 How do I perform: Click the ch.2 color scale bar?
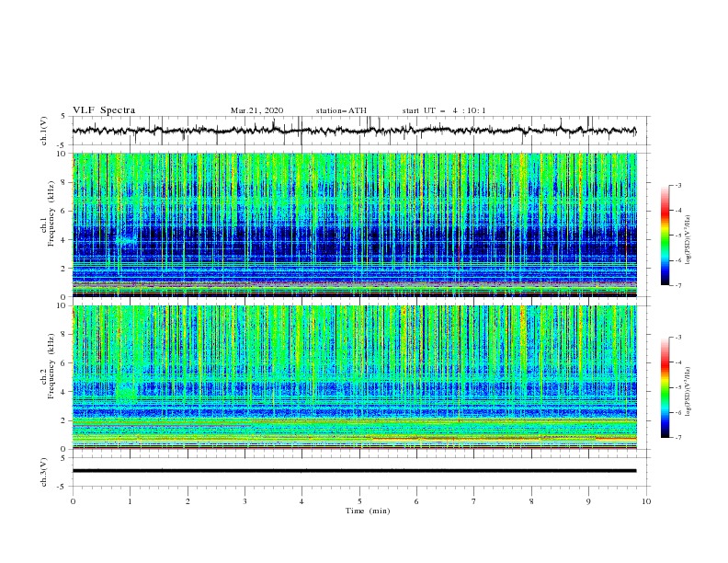(x=665, y=387)
